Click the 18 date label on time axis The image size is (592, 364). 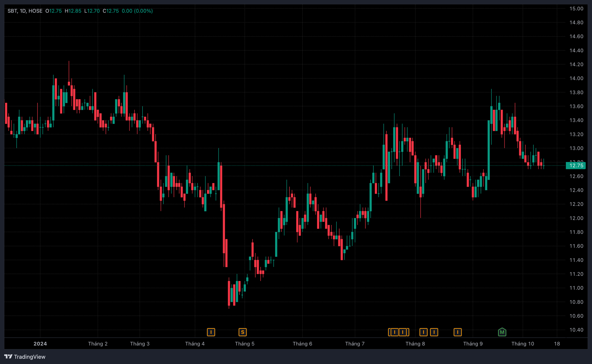557,343
